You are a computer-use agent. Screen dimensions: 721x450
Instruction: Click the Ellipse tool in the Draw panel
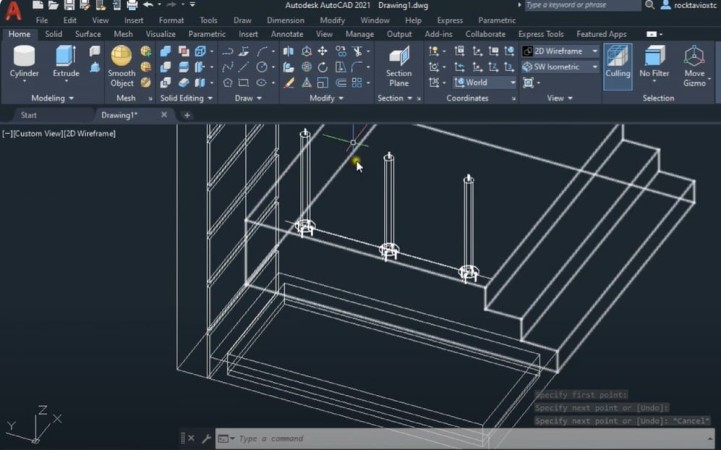pyautogui.click(x=261, y=83)
